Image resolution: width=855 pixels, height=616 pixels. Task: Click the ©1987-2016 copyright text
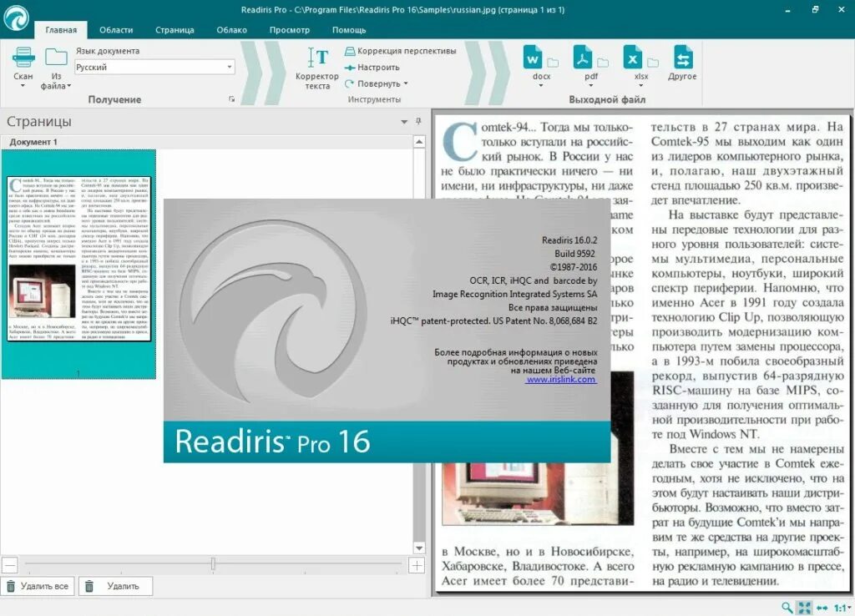coord(574,267)
